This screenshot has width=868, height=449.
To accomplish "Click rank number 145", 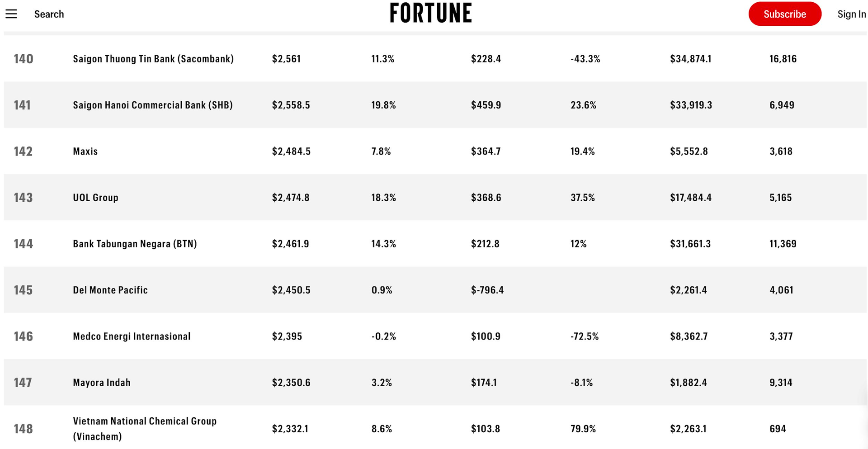I will click(x=23, y=290).
